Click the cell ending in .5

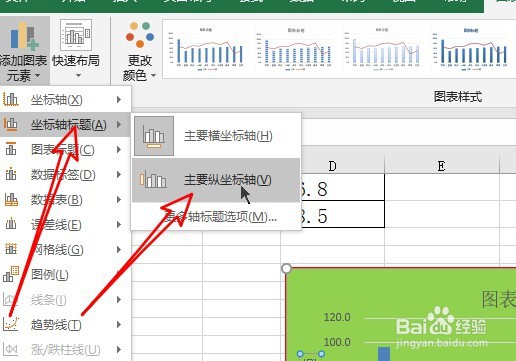point(342,214)
